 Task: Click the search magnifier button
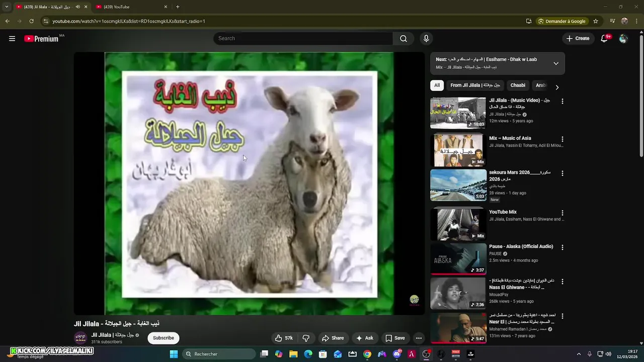click(404, 39)
